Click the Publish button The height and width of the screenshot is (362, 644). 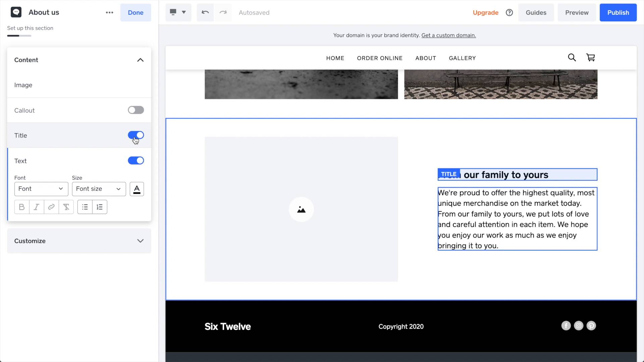point(618,12)
